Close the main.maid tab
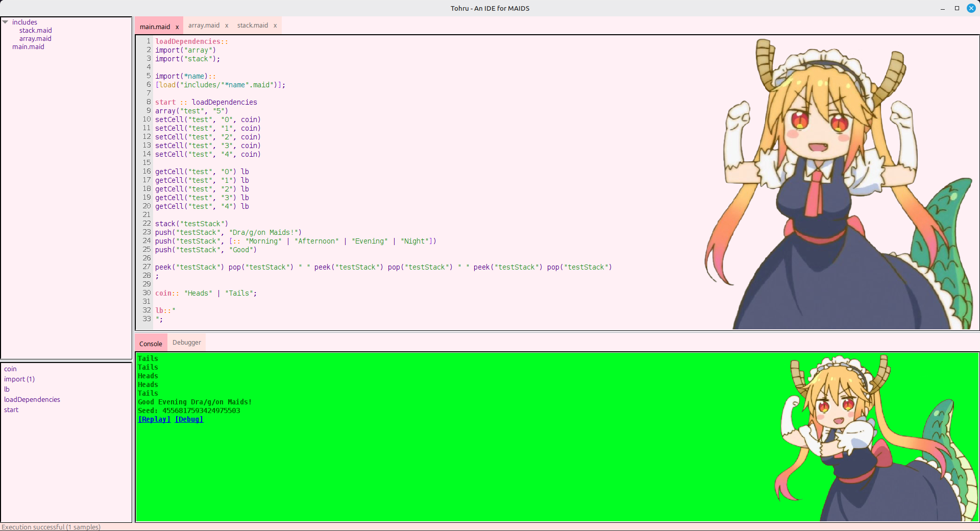 [177, 27]
